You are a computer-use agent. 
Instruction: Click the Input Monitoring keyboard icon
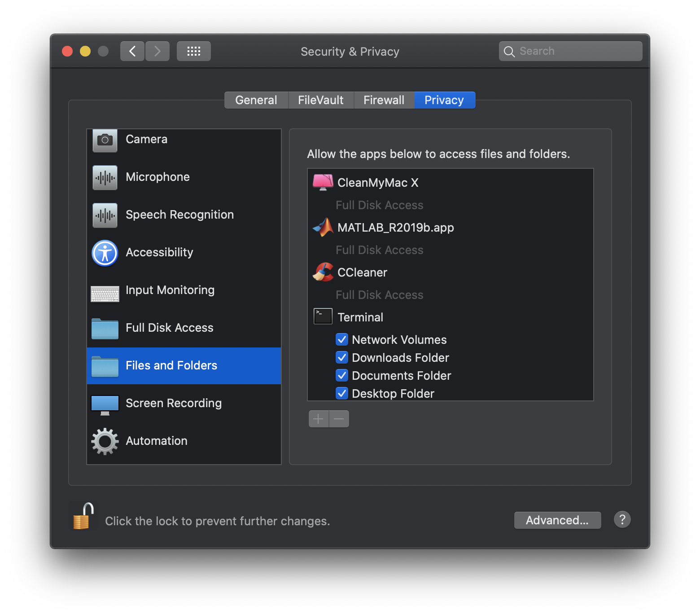coord(105,294)
